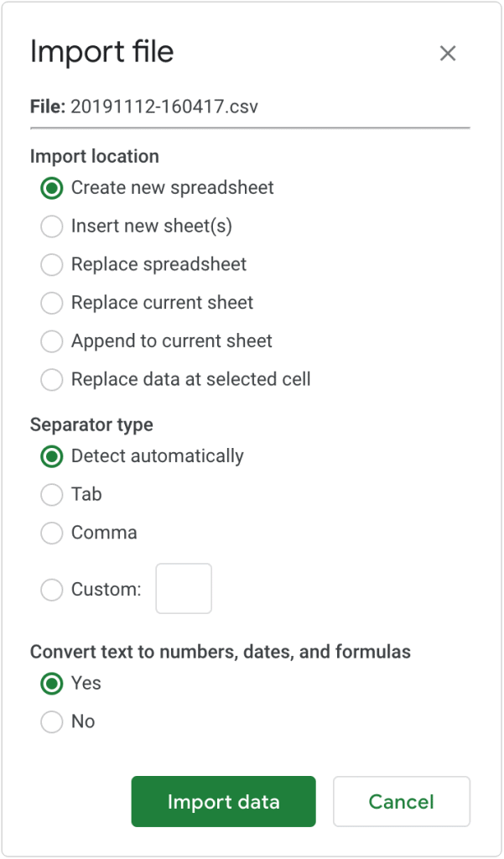
Task: Choose No for text conversion
Action: 52,722
